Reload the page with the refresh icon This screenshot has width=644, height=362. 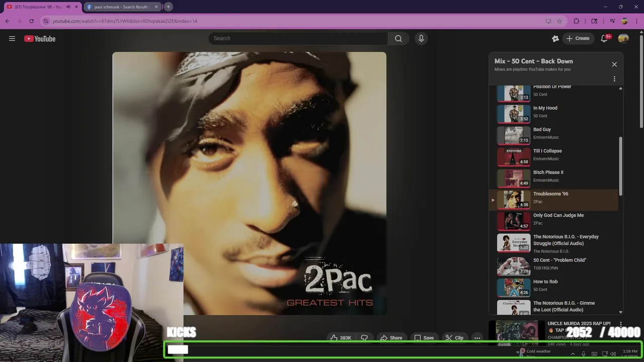click(32, 21)
